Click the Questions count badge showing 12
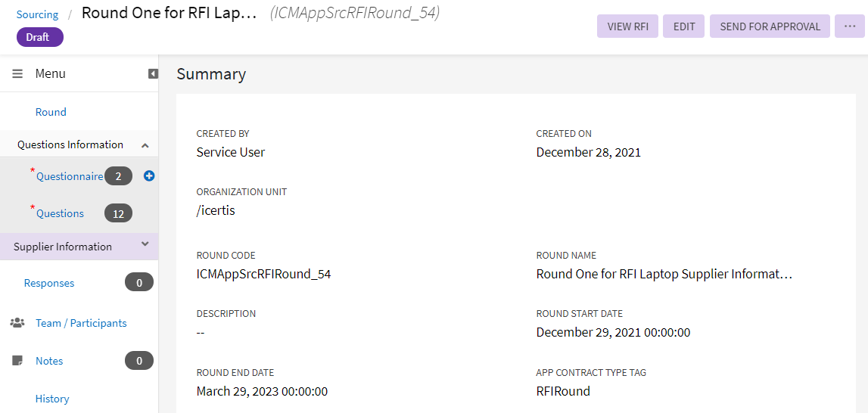This screenshot has width=868, height=413. pos(118,213)
